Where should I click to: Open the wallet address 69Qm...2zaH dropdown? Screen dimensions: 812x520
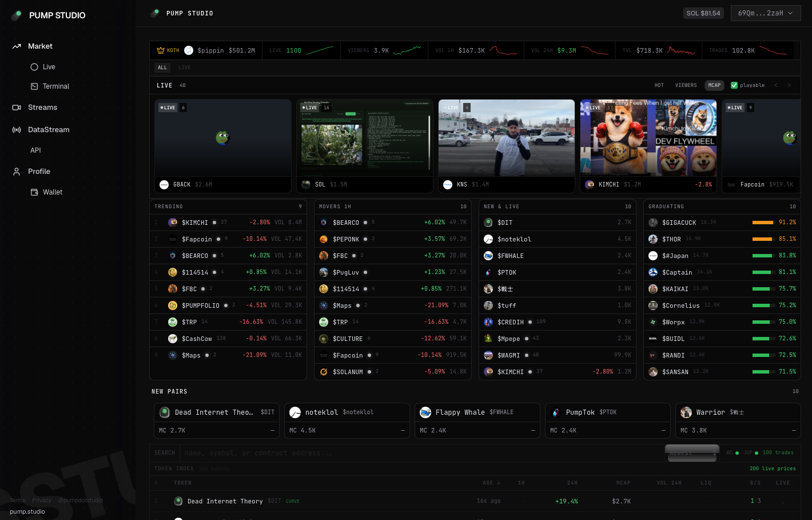765,13
